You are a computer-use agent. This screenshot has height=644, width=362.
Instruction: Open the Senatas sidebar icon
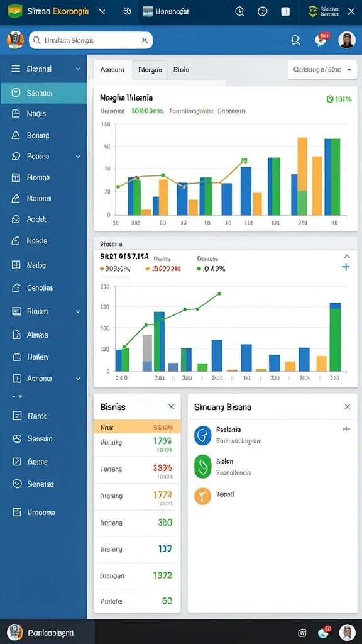tap(17, 484)
